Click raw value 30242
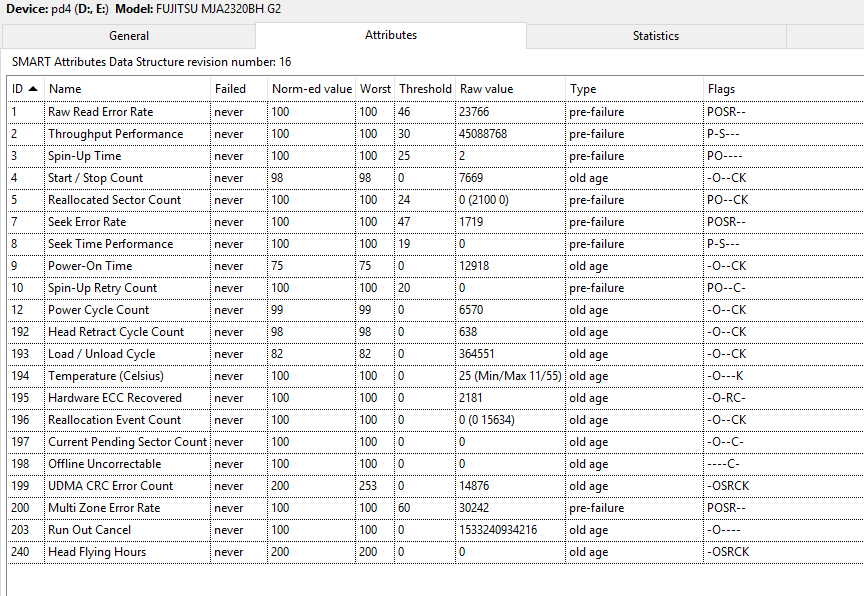This screenshot has width=864, height=596. click(474, 508)
